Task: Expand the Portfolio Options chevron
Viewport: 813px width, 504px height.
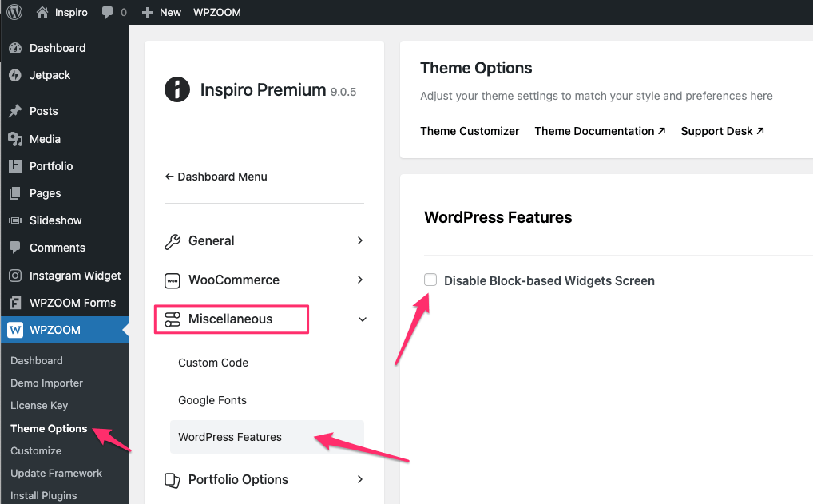Action: pyautogui.click(x=360, y=479)
